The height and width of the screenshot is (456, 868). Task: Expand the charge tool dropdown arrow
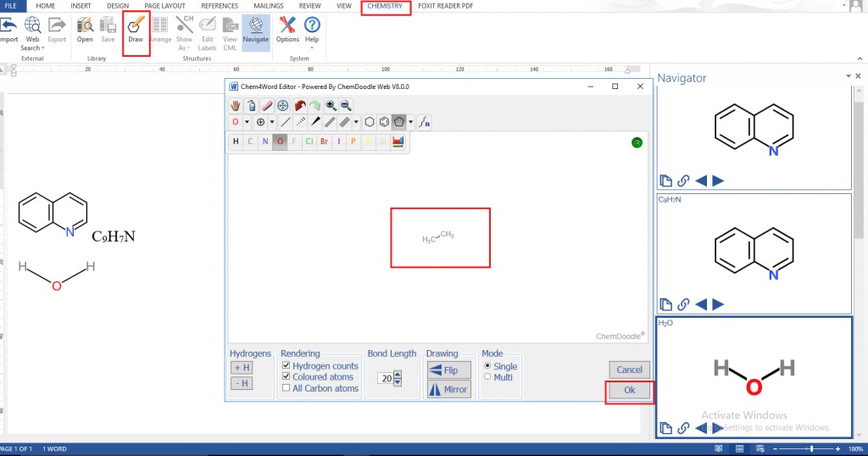click(x=272, y=122)
